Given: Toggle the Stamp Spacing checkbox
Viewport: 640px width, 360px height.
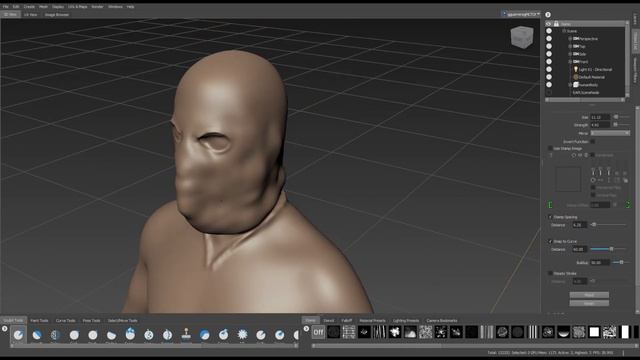Looking at the screenshot, I should click(x=550, y=217).
